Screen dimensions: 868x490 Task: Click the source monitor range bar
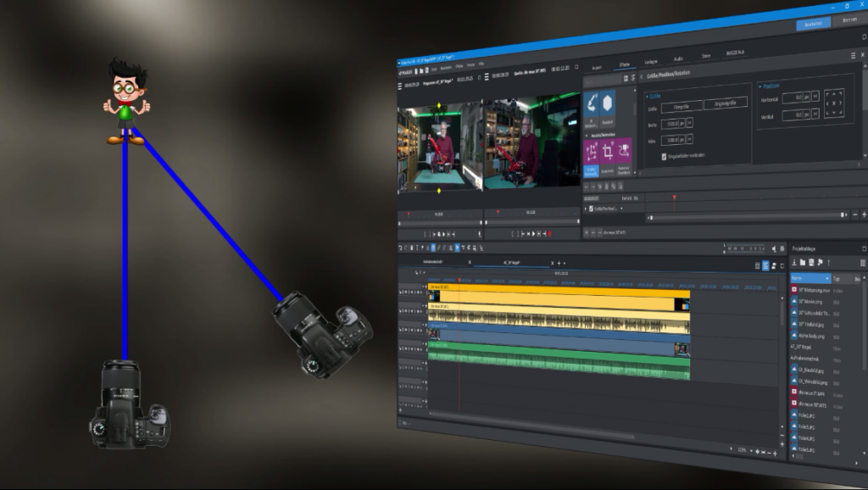tap(532, 222)
